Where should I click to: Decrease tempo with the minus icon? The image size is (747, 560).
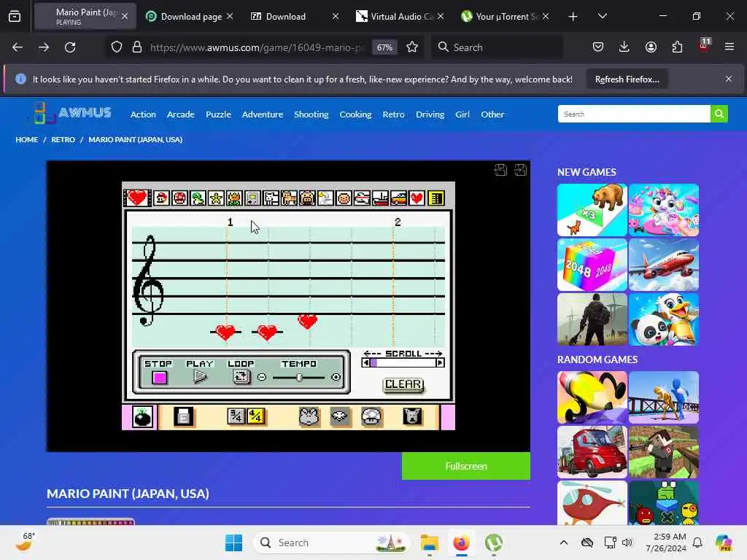point(262,377)
